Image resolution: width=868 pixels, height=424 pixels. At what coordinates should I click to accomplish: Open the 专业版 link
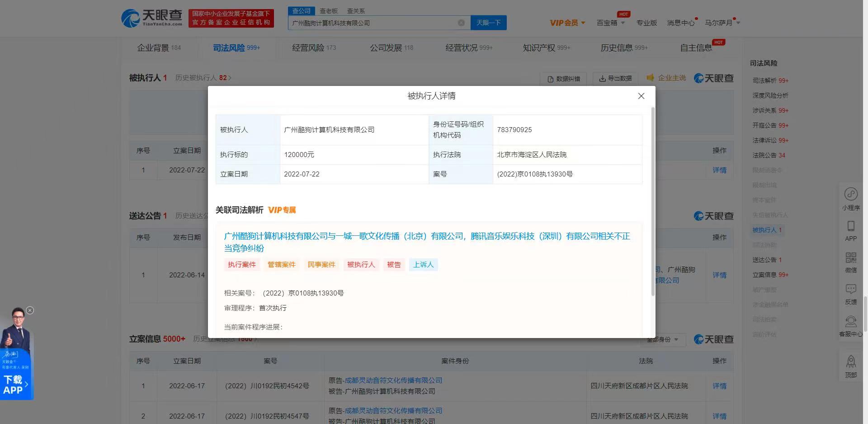[646, 23]
